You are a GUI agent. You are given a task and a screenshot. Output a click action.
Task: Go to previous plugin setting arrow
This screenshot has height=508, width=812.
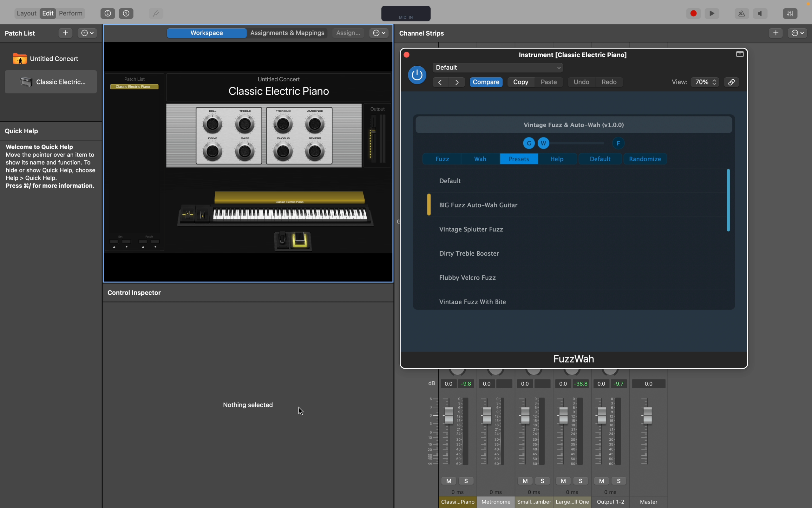pos(440,82)
